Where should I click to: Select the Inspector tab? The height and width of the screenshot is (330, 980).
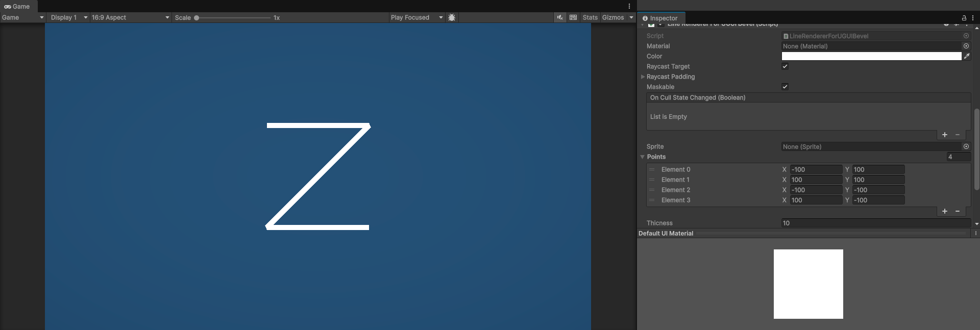660,18
